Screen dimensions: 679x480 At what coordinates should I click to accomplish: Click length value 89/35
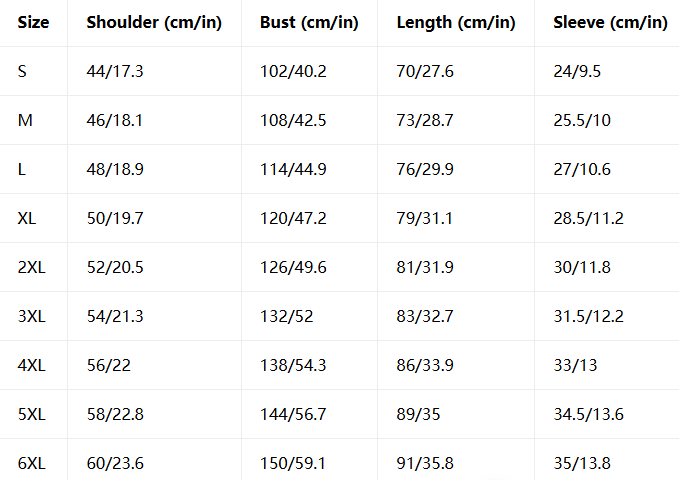[418, 414]
